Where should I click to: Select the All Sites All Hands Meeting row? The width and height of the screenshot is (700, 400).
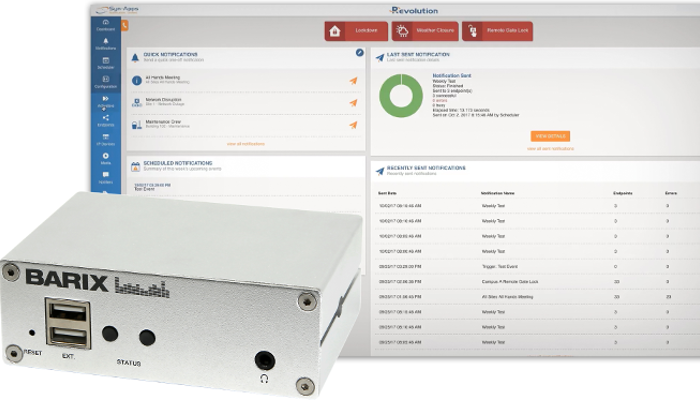point(536,297)
